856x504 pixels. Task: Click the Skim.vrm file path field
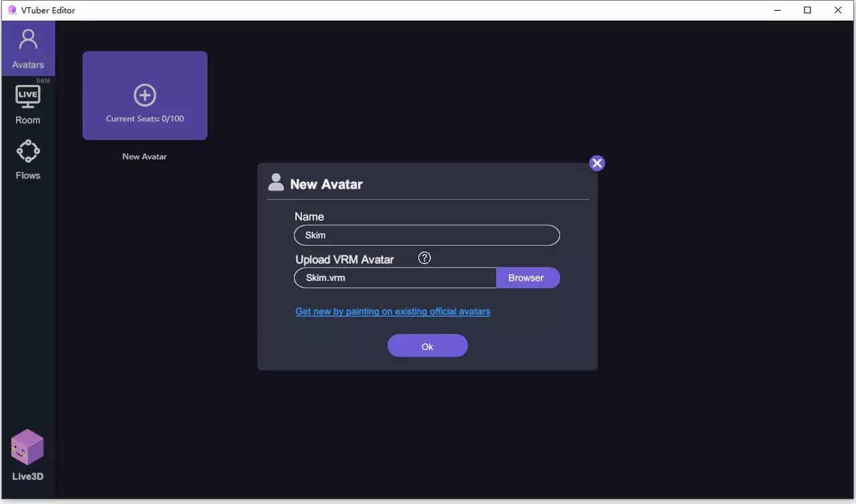click(395, 278)
